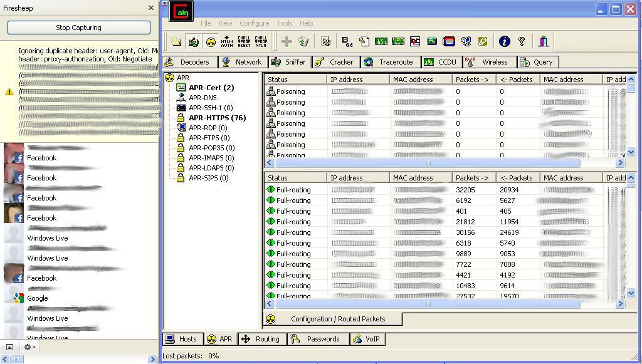The width and height of the screenshot is (642, 364).
Task: Open the Firesheep settings gear menu
Action: tap(28, 347)
